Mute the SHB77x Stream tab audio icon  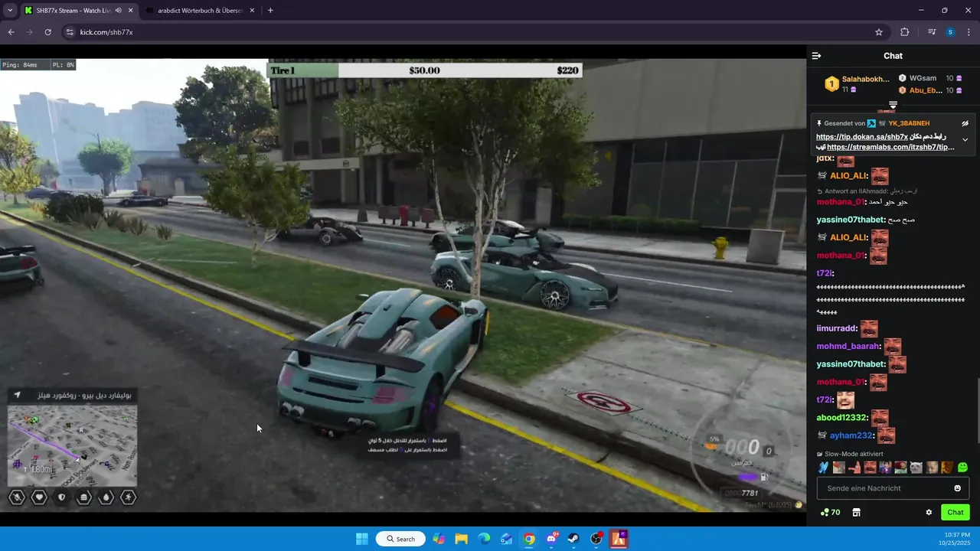(118, 11)
